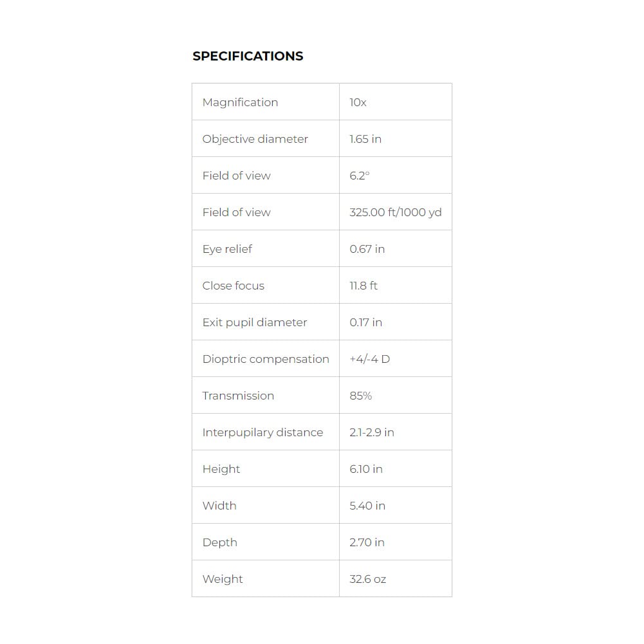Click the 6.10 in height value
The image size is (644, 644).
click(366, 469)
